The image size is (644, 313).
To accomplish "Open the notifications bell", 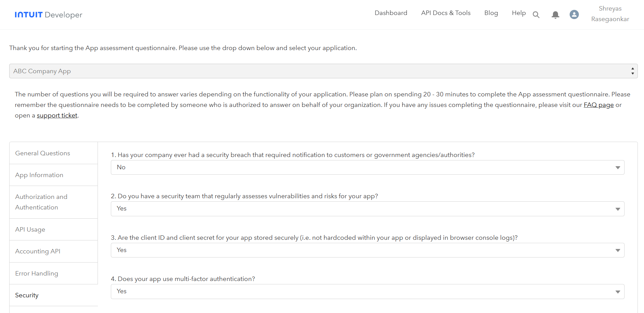I will pyautogui.click(x=555, y=15).
